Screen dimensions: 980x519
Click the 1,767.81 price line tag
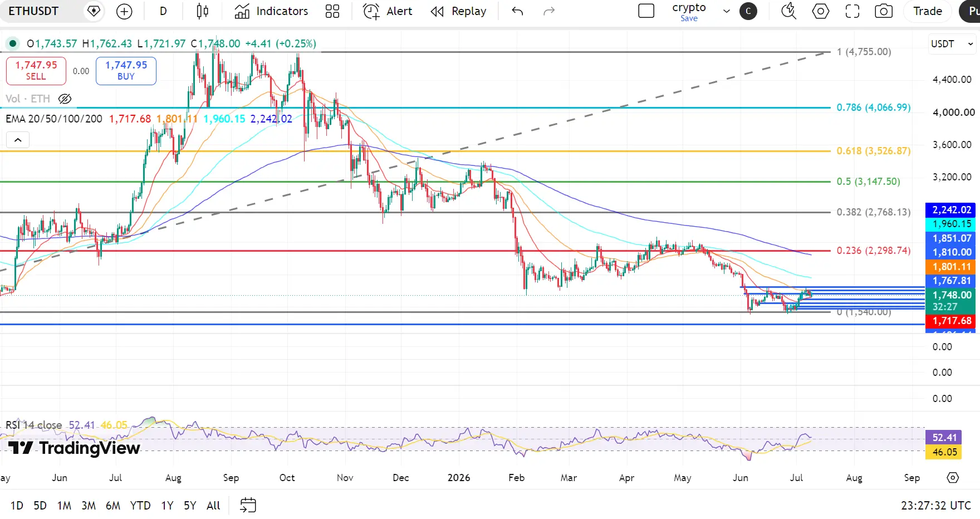click(x=951, y=281)
